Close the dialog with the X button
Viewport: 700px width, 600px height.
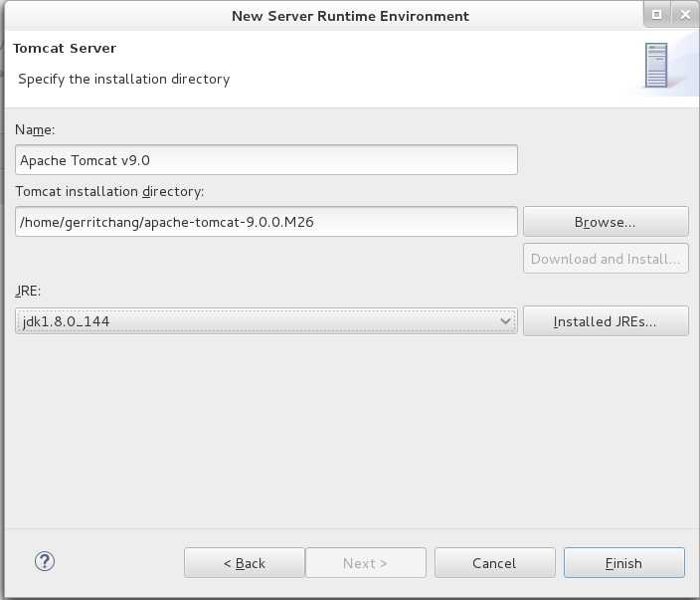685,15
